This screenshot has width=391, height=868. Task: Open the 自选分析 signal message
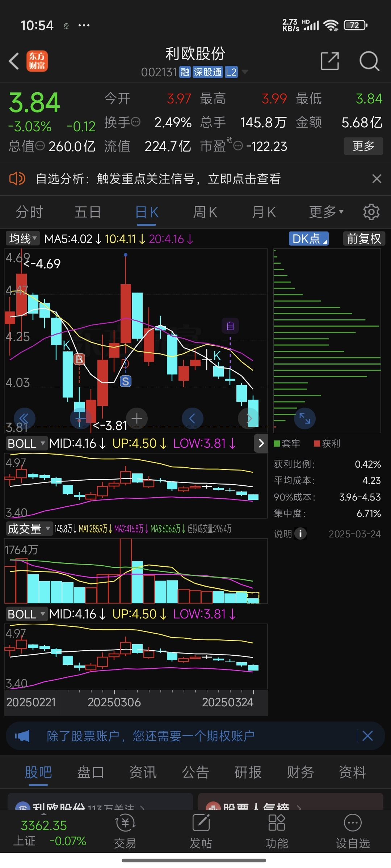(x=158, y=179)
